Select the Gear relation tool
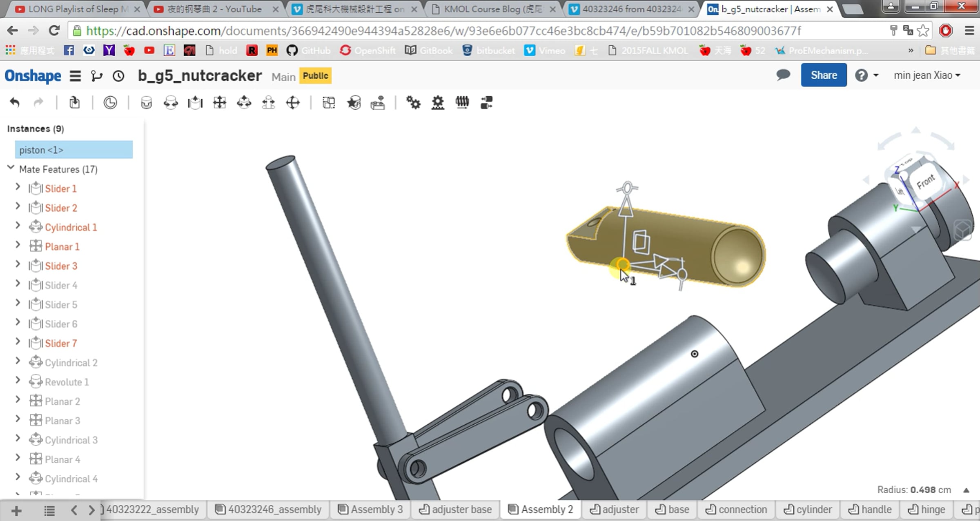This screenshot has width=980, height=521. coord(413,102)
